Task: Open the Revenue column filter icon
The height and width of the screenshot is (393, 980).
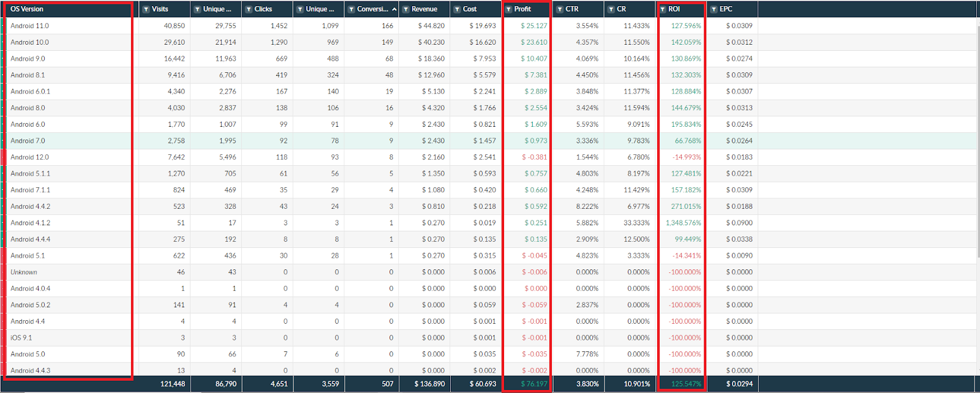Action: click(405, 9)
